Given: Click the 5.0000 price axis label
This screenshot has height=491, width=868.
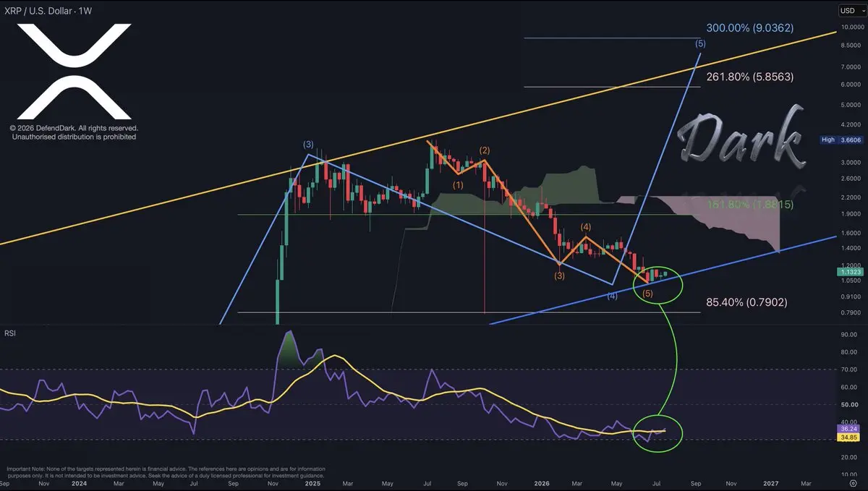Looking at the screenshot, I should pos(849,104).
